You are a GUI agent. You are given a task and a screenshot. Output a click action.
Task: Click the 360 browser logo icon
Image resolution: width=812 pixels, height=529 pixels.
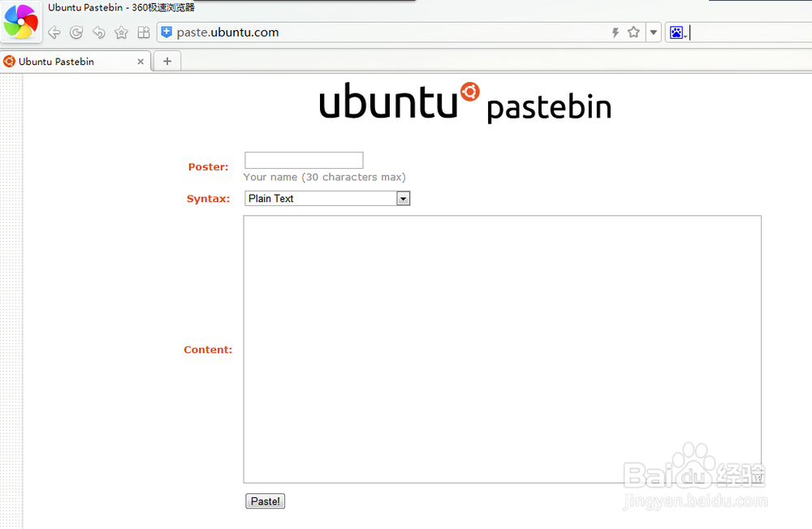pyautogui.click(x=21, y=22)
